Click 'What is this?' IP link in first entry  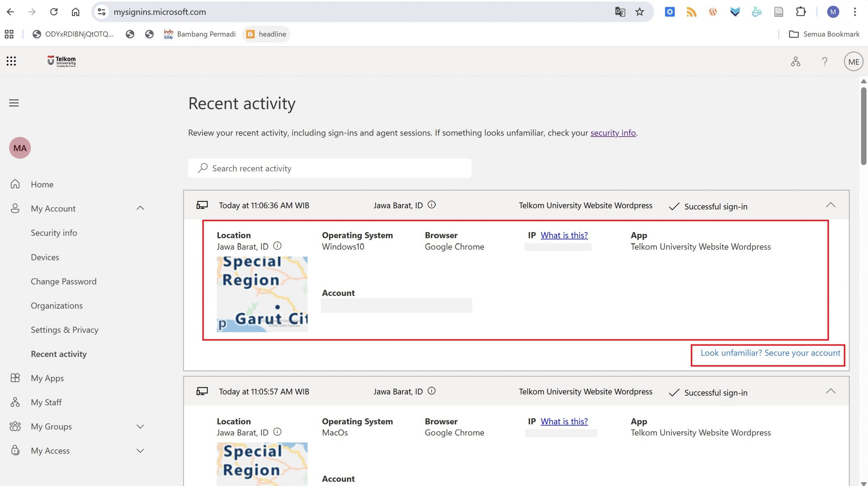point(564,235)
